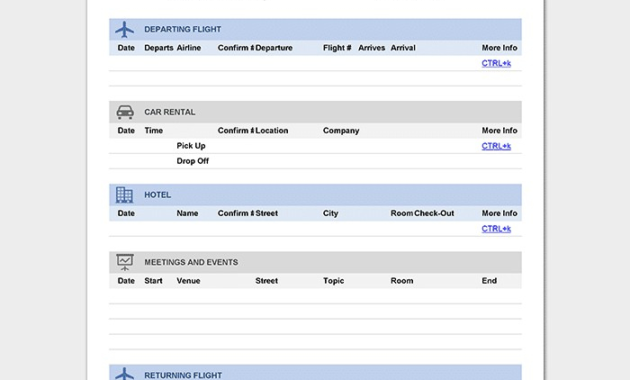Click the Airline column header
Screen dimensions: 630x380
(x=189, y=48)
